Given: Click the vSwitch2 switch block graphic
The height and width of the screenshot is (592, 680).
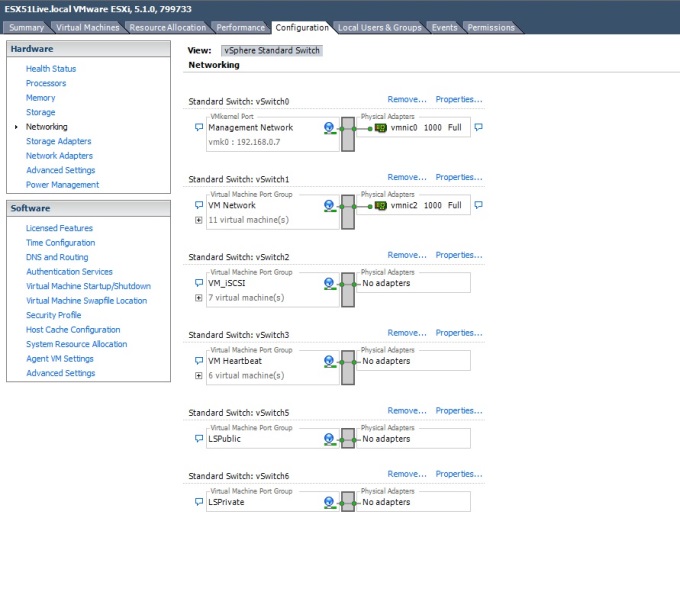Looking at the screenshot, I should pos(348,290).
